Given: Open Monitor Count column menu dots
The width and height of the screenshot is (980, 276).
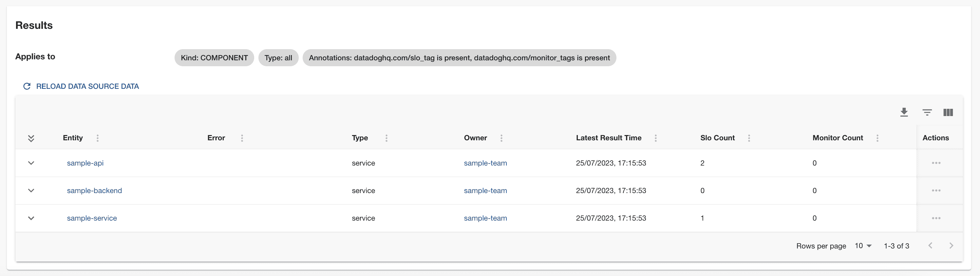Looking at the screenshot, I should pyautogui.click(x=877, y=138).
